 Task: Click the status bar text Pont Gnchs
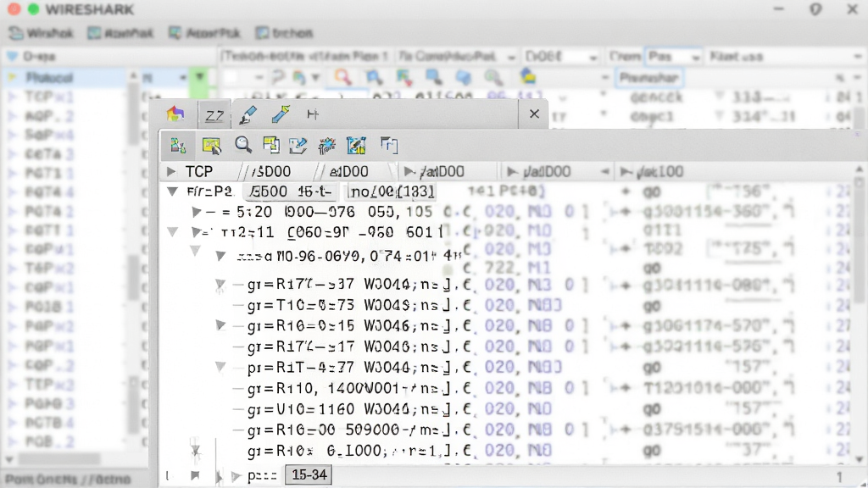click(x=68, y=480)
